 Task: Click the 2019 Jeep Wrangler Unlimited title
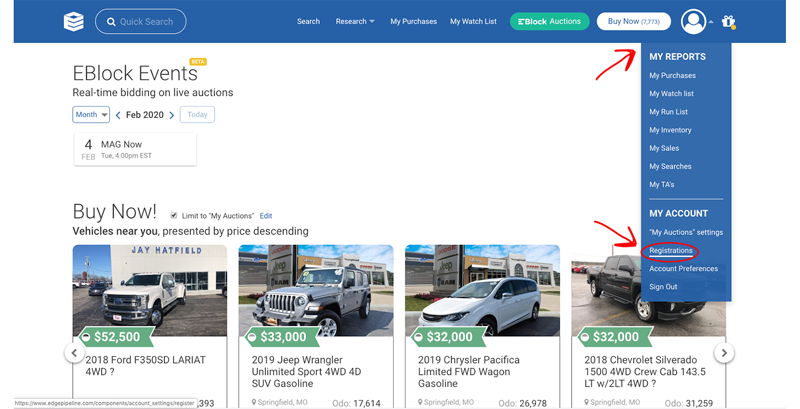coord(306,372)
